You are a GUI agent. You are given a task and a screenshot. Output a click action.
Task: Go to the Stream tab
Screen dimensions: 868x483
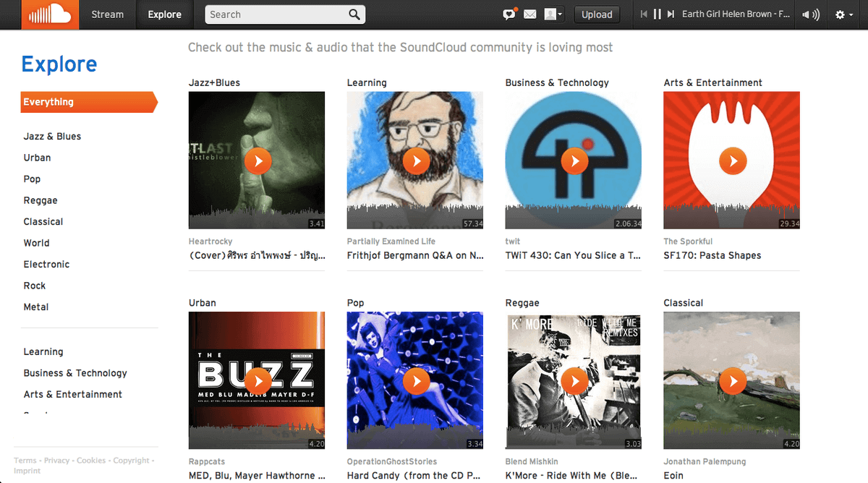click(107, 14)
